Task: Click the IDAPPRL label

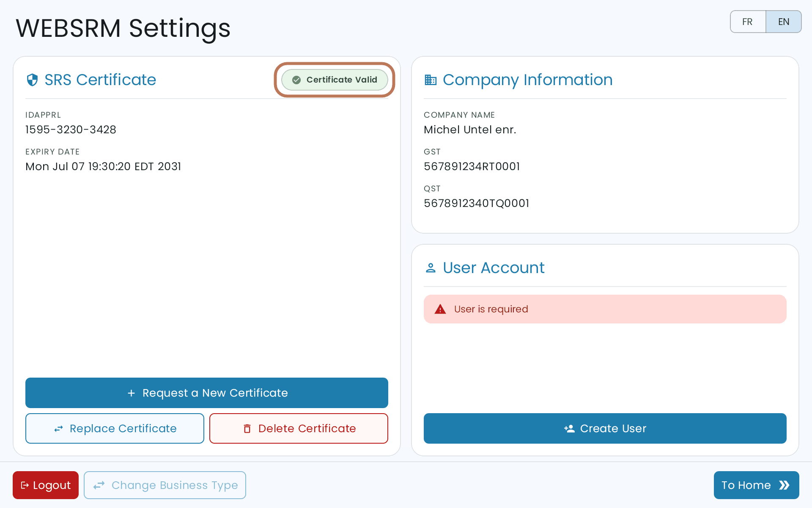Action: [x=43, y=115]
